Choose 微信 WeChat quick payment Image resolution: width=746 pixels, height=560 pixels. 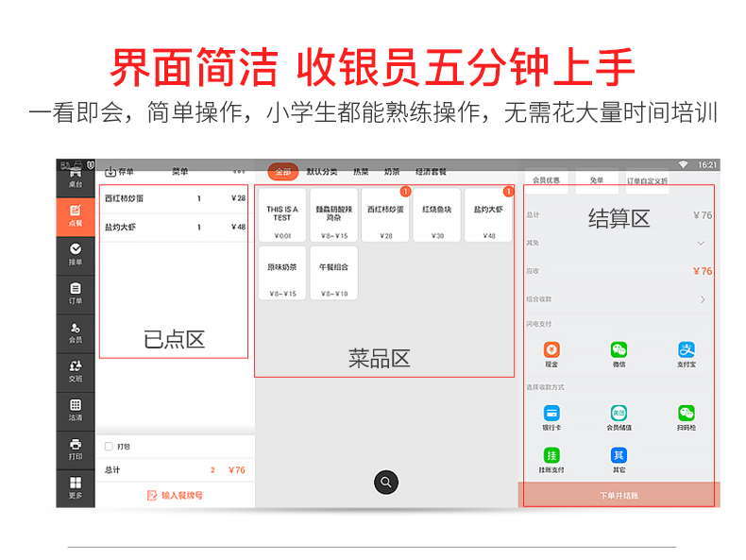(x=619, y=350)
